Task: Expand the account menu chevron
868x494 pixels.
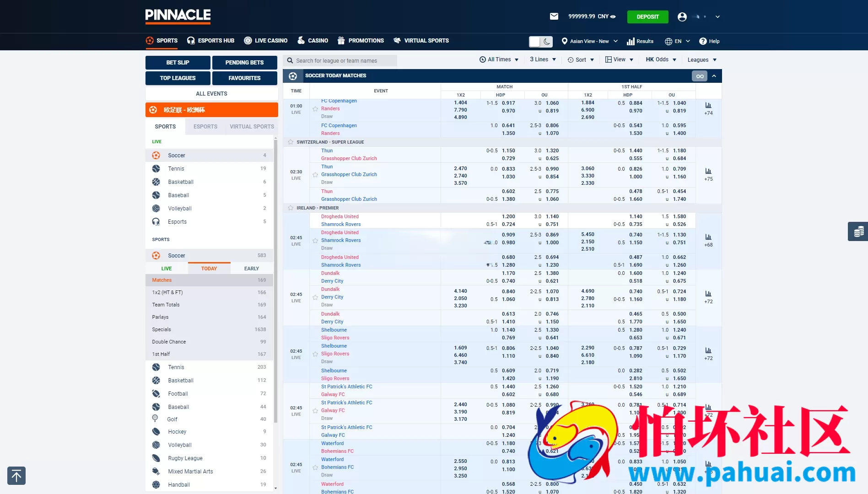Action: tap(717, 17)
